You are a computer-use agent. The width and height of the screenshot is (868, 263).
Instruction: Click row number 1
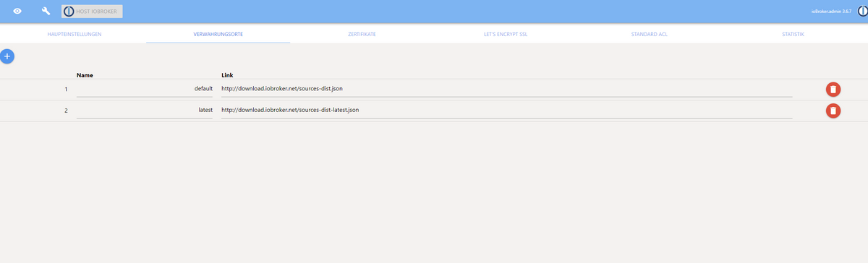tap(66, 90)
